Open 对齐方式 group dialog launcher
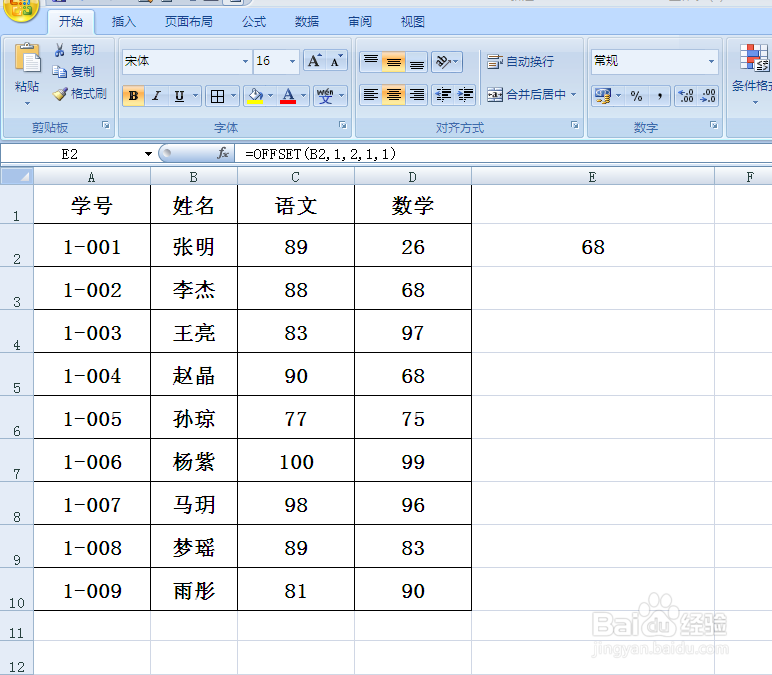 click(575, 125)
